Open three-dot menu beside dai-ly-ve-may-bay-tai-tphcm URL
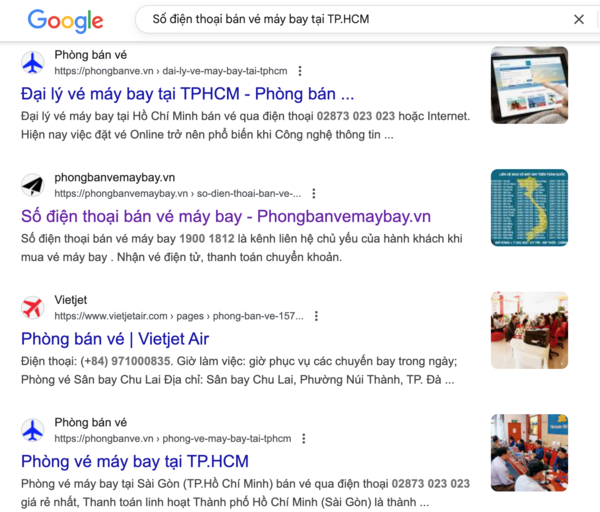Viewport: 600px width, 512px height. 300,71
